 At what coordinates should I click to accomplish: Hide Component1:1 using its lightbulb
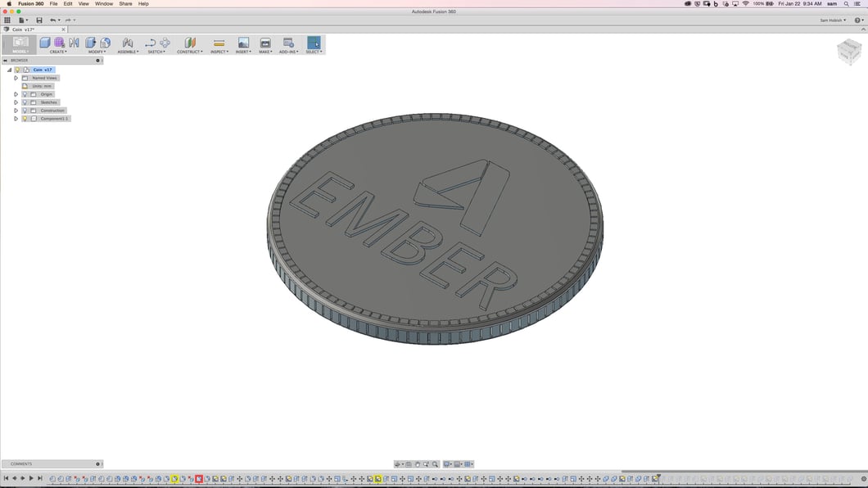[25, 119]
